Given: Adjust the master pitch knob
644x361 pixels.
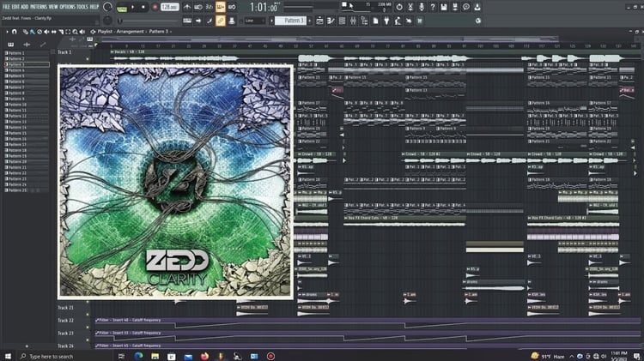Looking at the screenshot, I should [x=107, y=21].
